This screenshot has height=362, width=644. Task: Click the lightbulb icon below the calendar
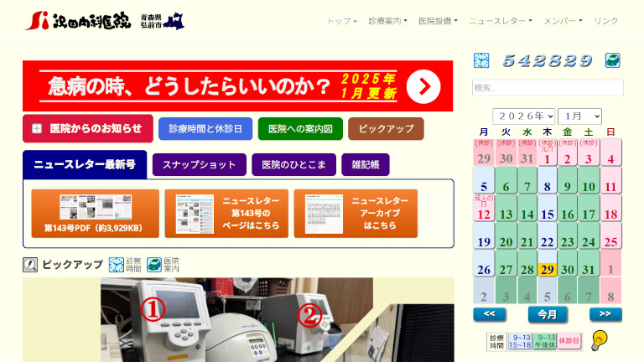pyautogui.click(x=599, y=339)
